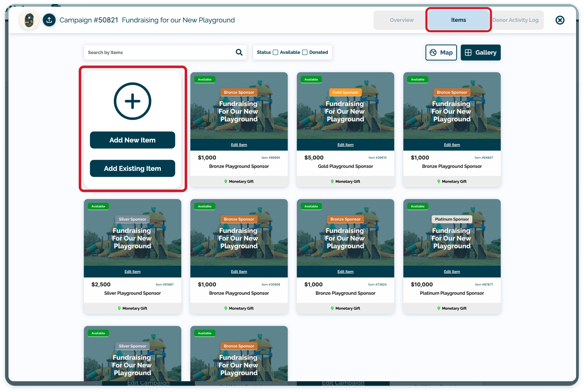This screenshot has width=584, height=392.
Task: Click the large plus circle icon
Action: pyautogui.click(x=133, y=101)
